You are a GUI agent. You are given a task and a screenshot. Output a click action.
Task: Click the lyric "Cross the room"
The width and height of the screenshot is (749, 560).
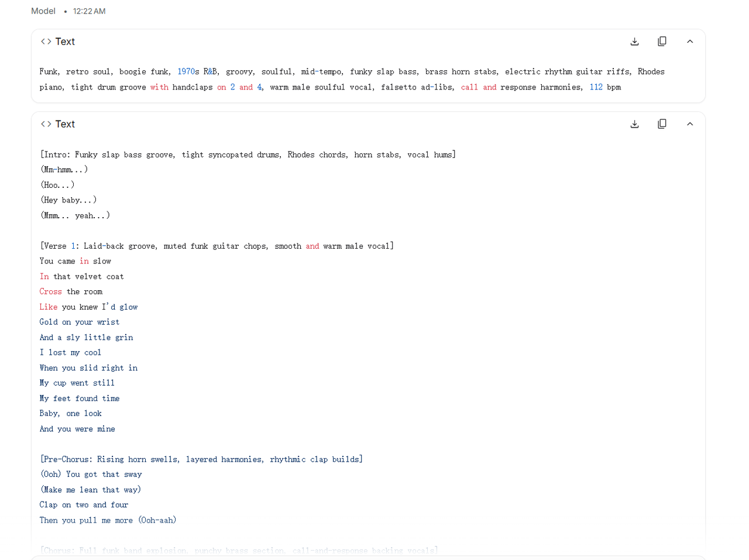71,291
